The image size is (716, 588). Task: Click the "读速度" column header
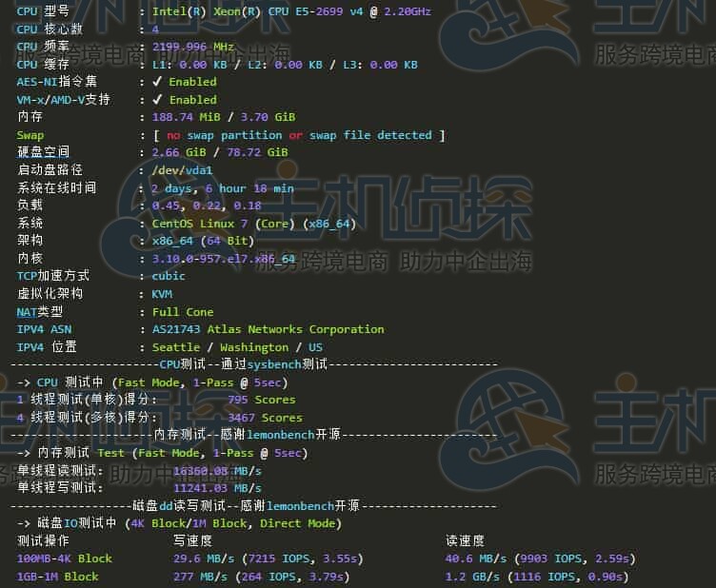[x=465, y=541]
